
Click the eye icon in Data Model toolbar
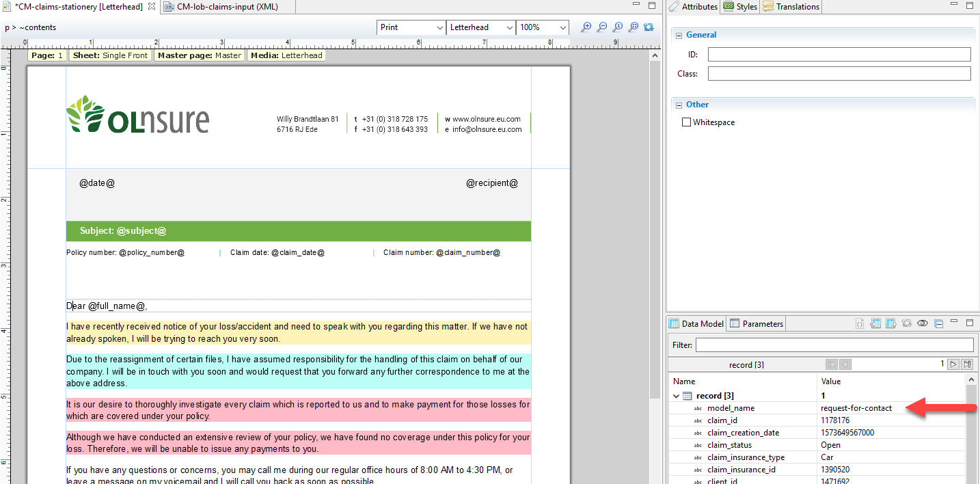point(923,323)
